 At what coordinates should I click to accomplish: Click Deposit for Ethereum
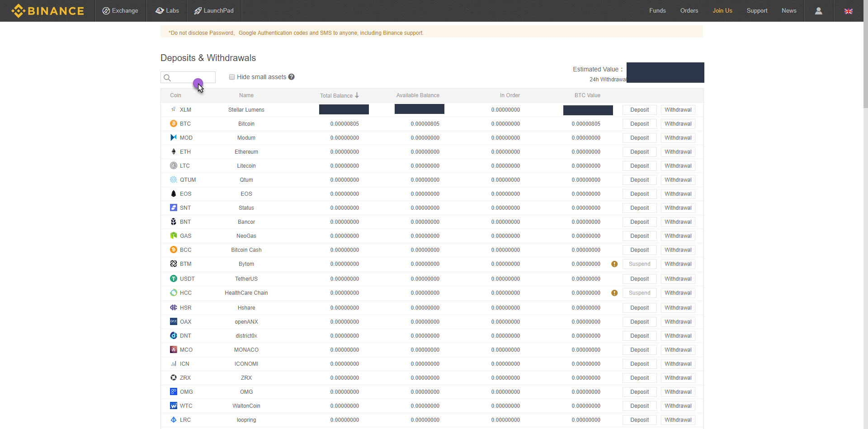639,152
